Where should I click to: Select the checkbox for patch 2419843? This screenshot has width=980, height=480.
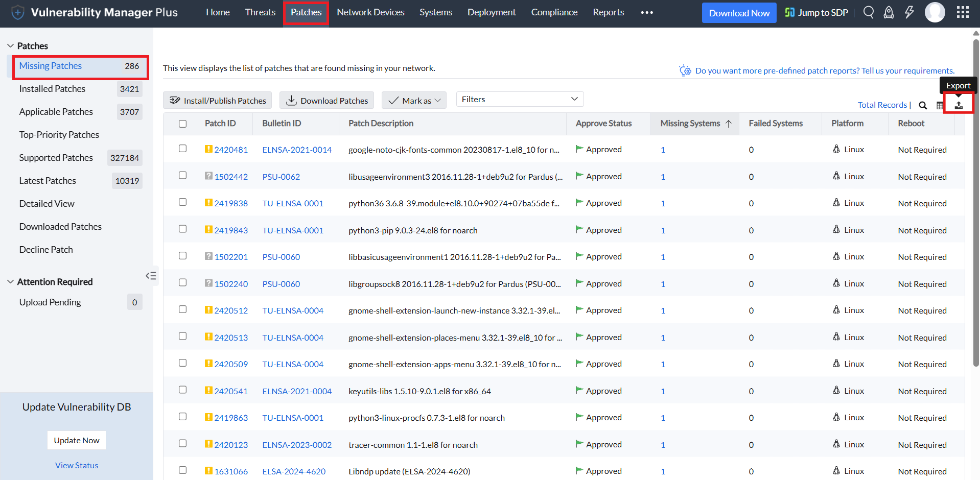pos(183,229)
